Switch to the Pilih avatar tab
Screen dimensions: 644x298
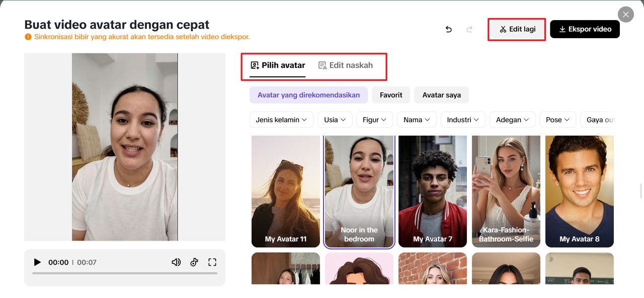(x=278, y=65)
